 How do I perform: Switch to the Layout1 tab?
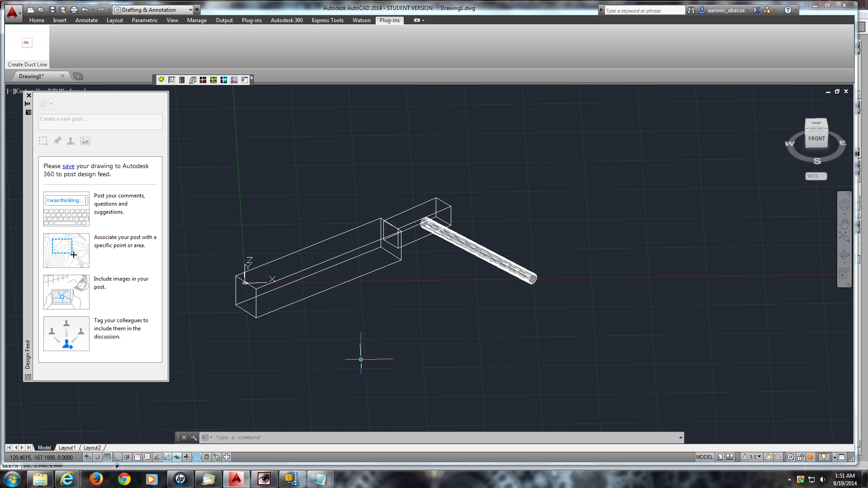pyautogui.click(x=67, y=448)
